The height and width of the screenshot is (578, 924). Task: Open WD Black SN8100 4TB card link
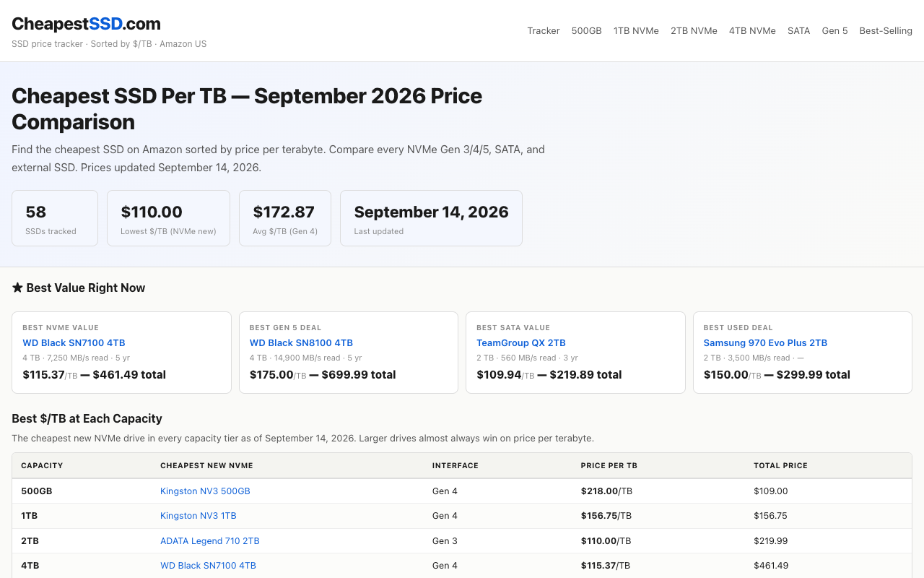[301, 343]
